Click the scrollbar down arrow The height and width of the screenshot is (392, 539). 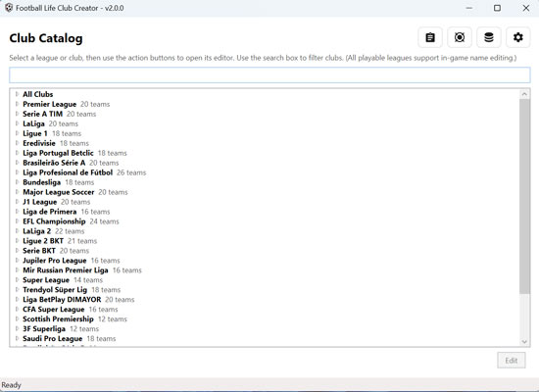click(524, 342)
